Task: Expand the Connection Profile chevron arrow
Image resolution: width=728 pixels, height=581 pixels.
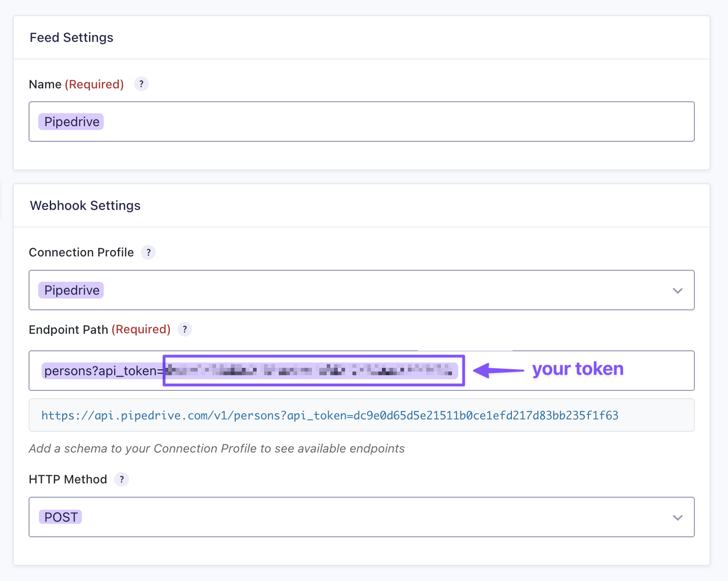Action: pyautogui.click(x=677, y=290)
